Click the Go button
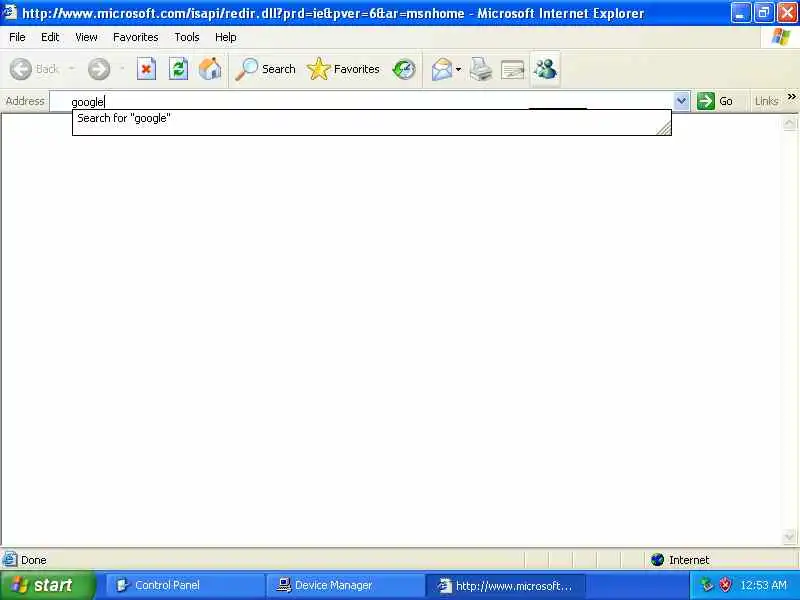 tap(716, 101)
